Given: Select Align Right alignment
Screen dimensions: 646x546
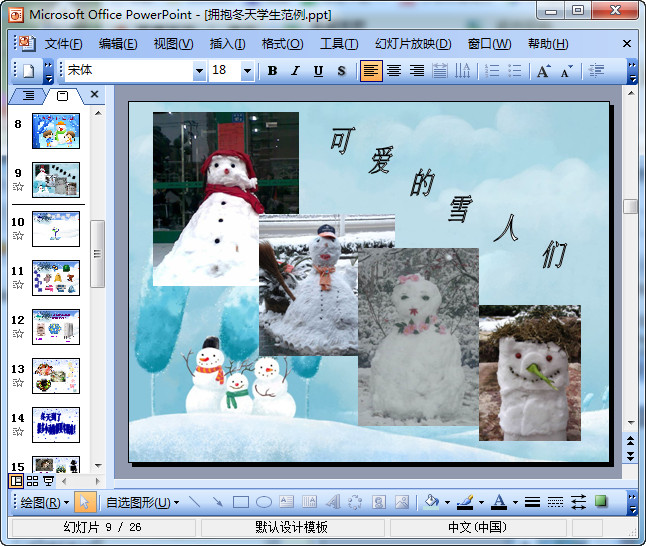Looking at the screenshot, I should pos(417,71).
